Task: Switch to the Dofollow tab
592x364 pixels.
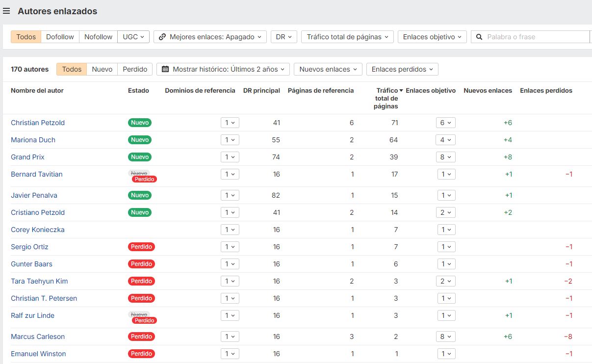Action: coord(59,36)
